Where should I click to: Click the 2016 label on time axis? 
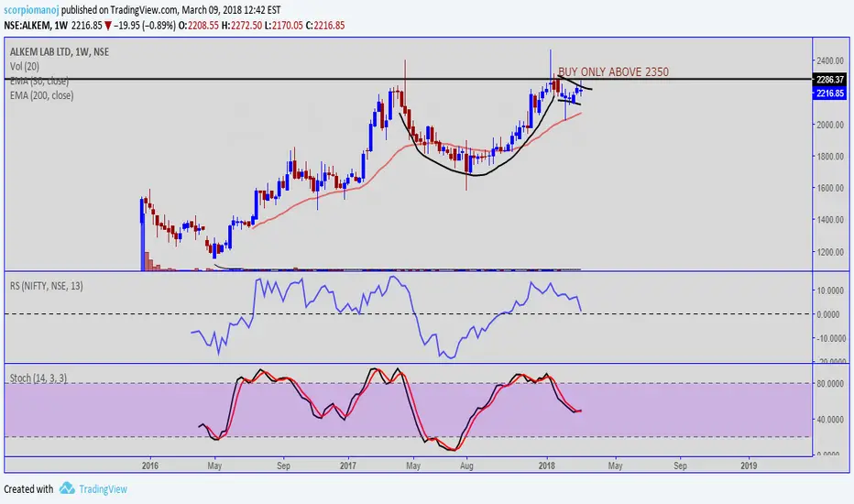coord(149,466)
